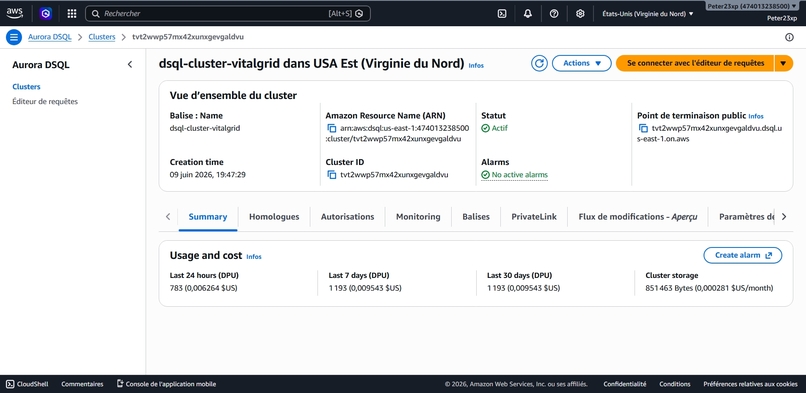Open the PrivateLink tab
The height and width of the screenshot is (393, 806).
coord(534,217)
